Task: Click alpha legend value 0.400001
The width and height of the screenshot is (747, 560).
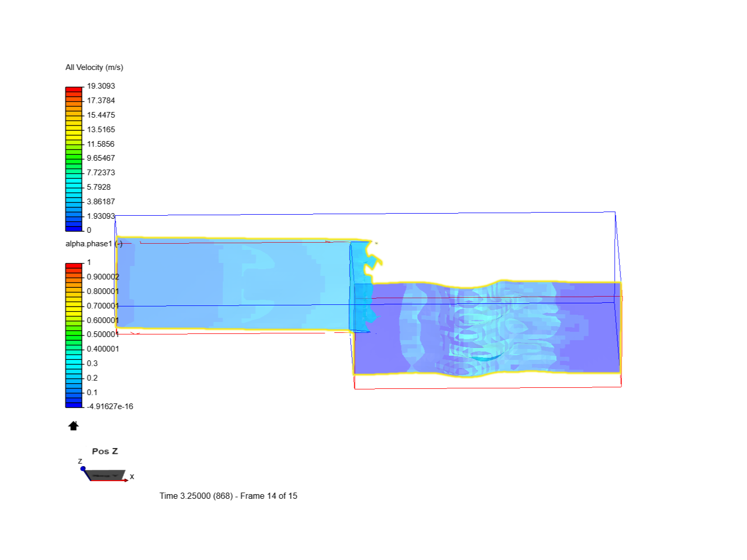Action: (x=103, y=349)
